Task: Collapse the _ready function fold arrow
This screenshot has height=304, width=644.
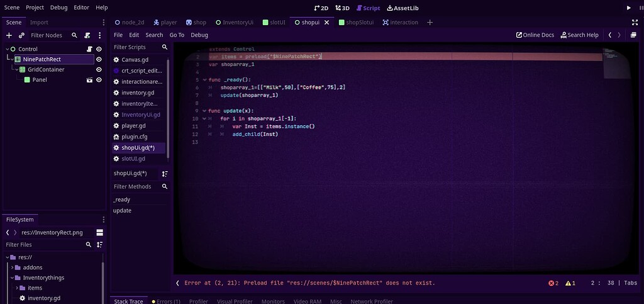Action: [x=204, y=80]
